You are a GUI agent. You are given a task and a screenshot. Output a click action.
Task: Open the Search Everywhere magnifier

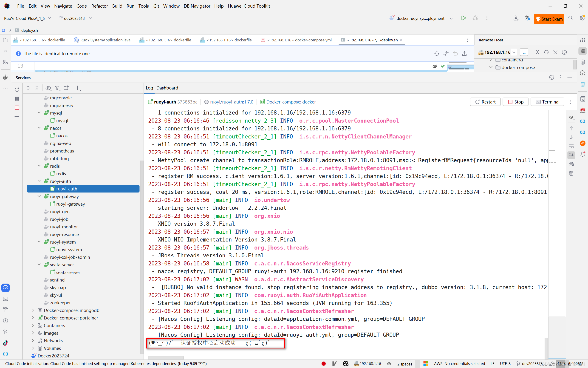click(571, 18)
